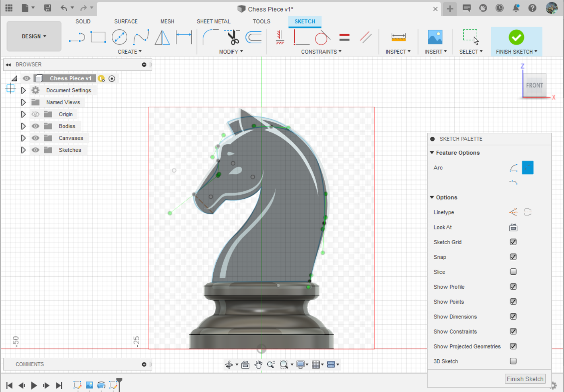Select the 2-Point Rectangle tool
Viewport: 564px width, 392px height.
click(98, 37)
